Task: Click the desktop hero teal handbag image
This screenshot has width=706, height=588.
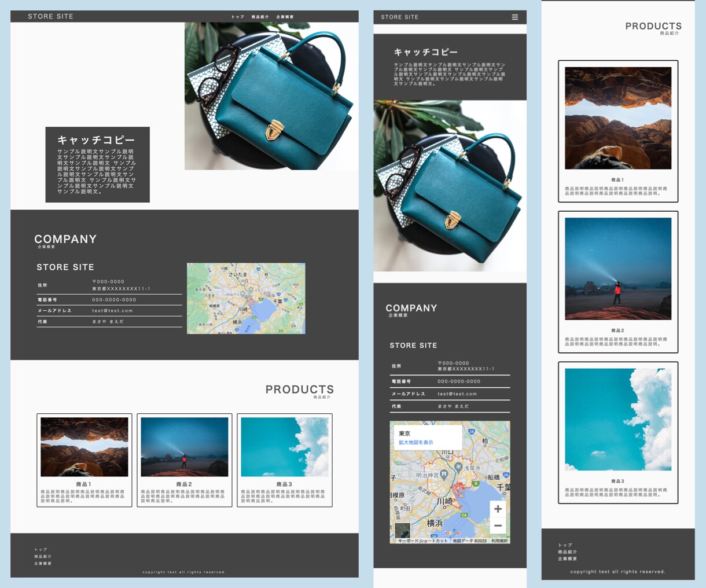Action: pos(271,96)
